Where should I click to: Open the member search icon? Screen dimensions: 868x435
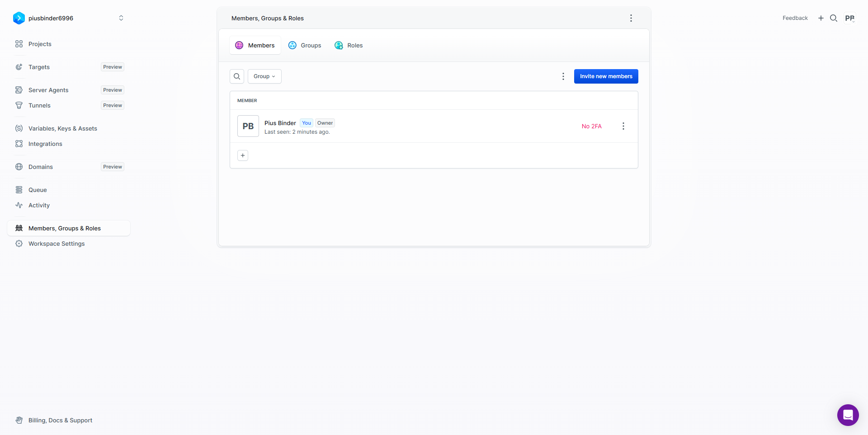[237, 76]
